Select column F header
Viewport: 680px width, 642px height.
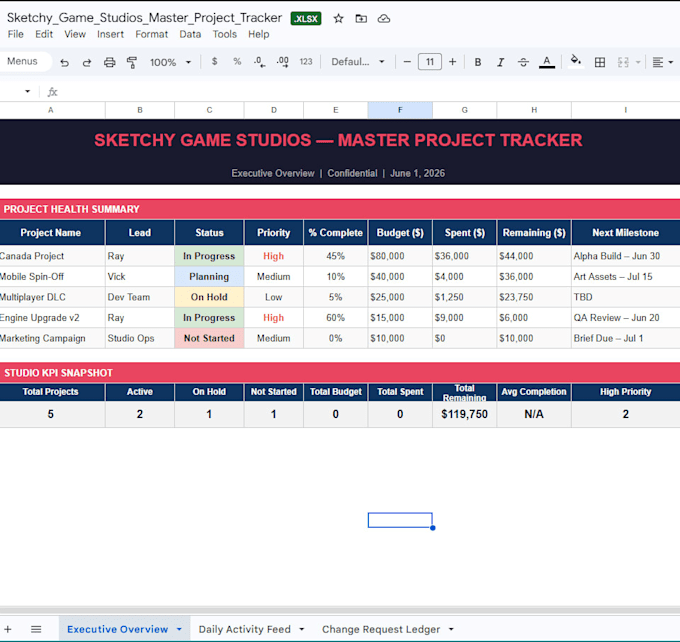400,110
